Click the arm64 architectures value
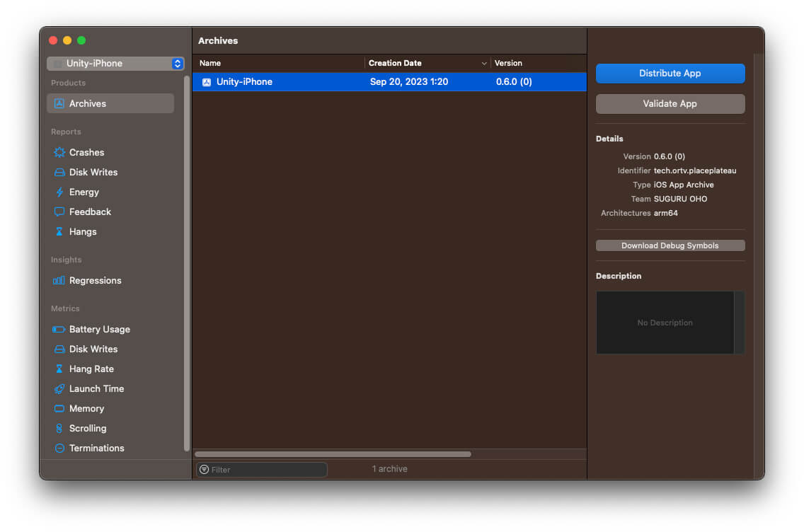 665,213
